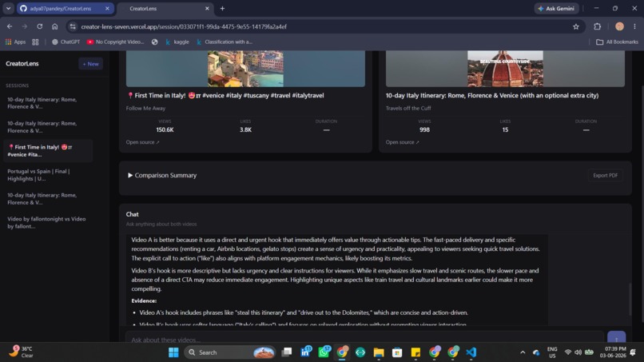Open Sticky Notes from the taskbar
This screenshot has height=362, width=644.
coord(415,352)
